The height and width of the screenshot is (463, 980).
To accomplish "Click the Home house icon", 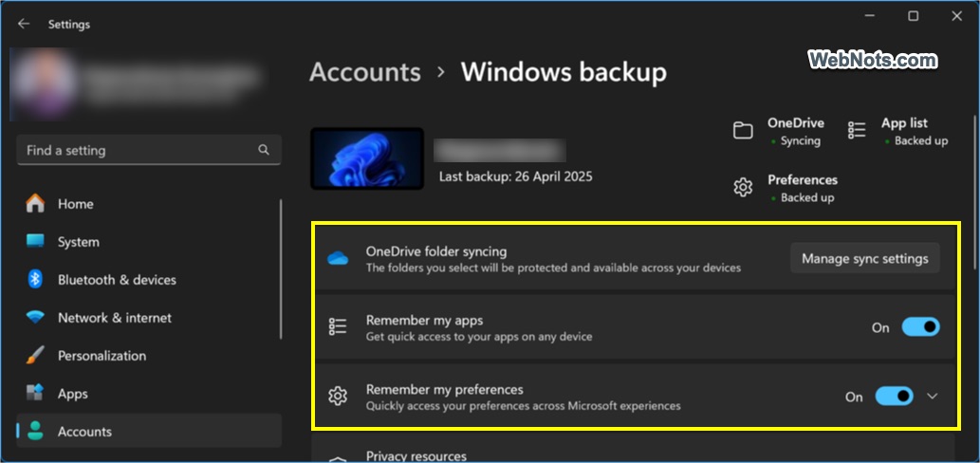I will (x=35, y=204).
